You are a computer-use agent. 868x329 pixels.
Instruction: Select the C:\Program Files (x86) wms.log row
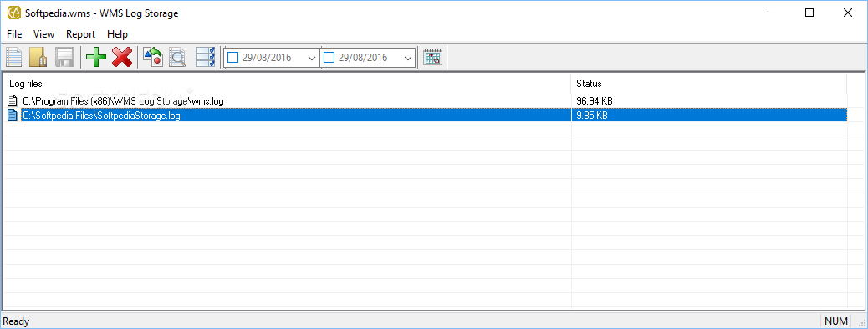(426, 100)
